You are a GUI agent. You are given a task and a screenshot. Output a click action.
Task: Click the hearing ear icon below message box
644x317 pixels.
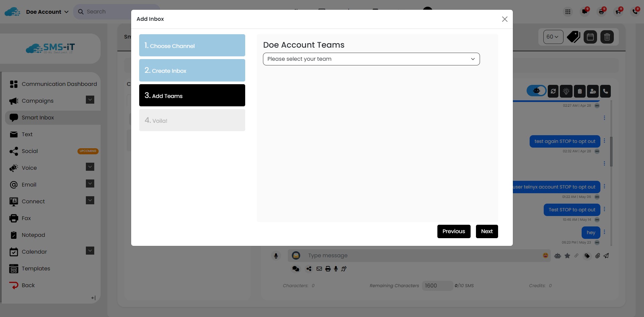tap(344, 269)
